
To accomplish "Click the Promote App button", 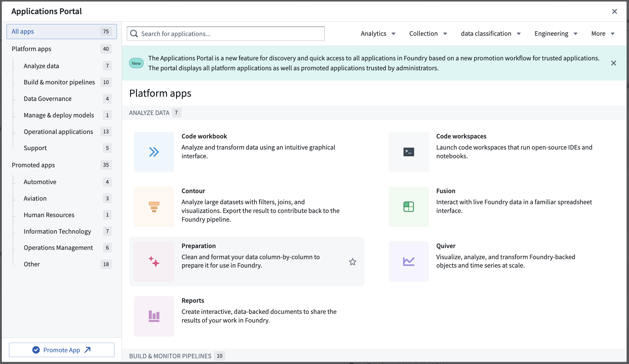I will (x=62, y=350).
